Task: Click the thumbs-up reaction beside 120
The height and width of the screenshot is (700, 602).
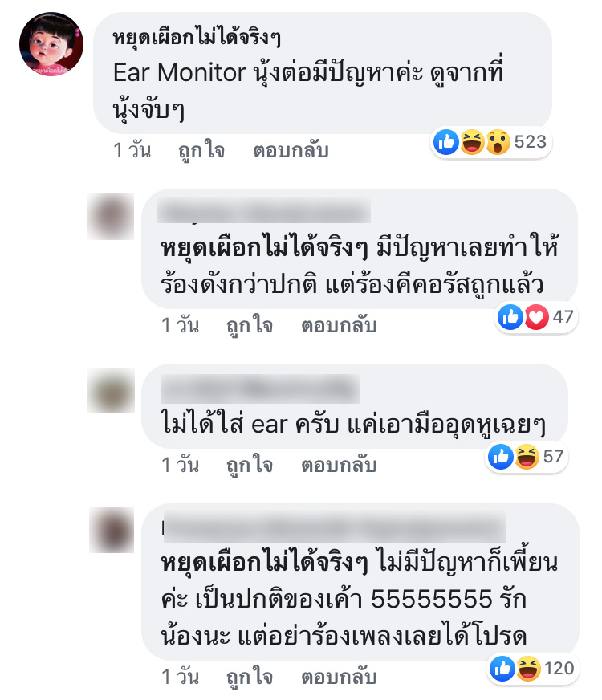Action: click(502, 669)
